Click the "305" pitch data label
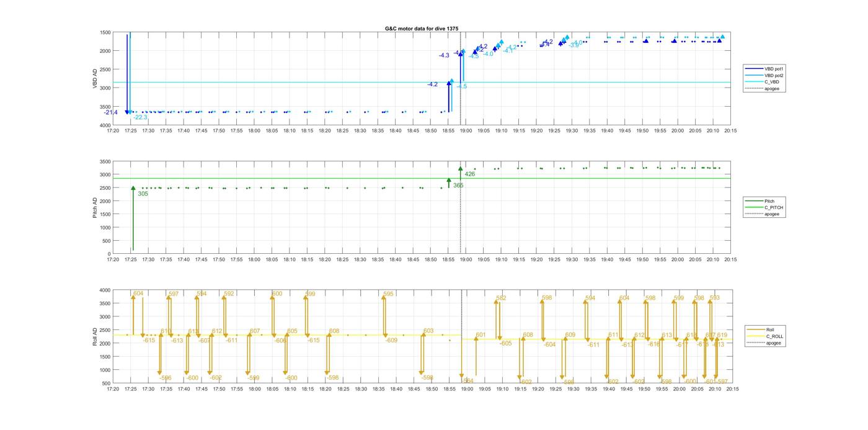This screenshot has width=868, height=430. pyautogui.click(x=143, y=194)
